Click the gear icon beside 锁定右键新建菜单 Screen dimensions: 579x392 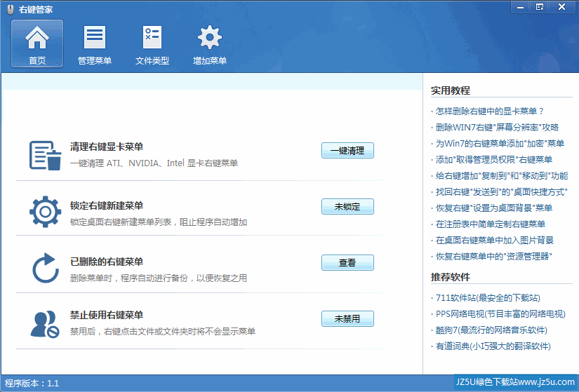(x=46, y=212)
